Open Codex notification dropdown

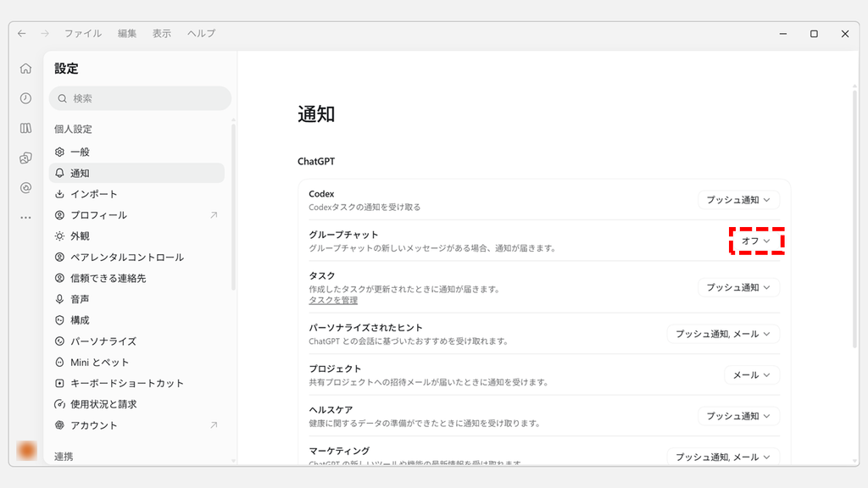click(738, 200)
